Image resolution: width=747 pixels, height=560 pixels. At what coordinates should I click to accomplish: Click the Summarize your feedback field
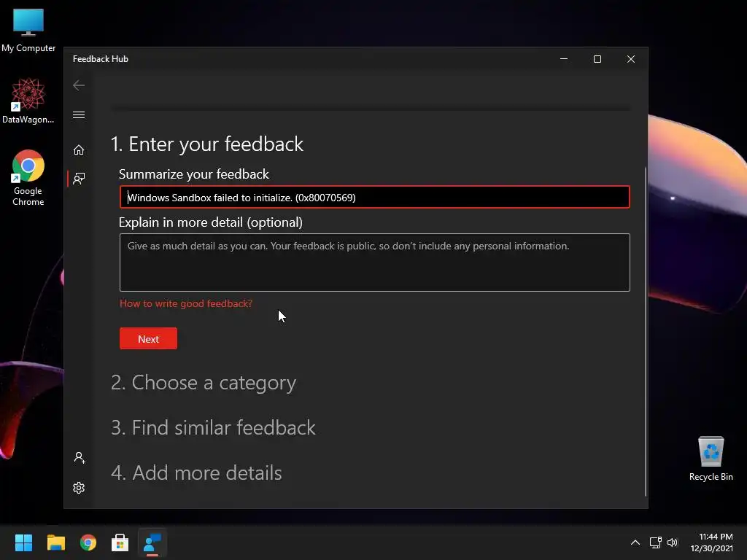pyautogui.click(x=374, y=197)
